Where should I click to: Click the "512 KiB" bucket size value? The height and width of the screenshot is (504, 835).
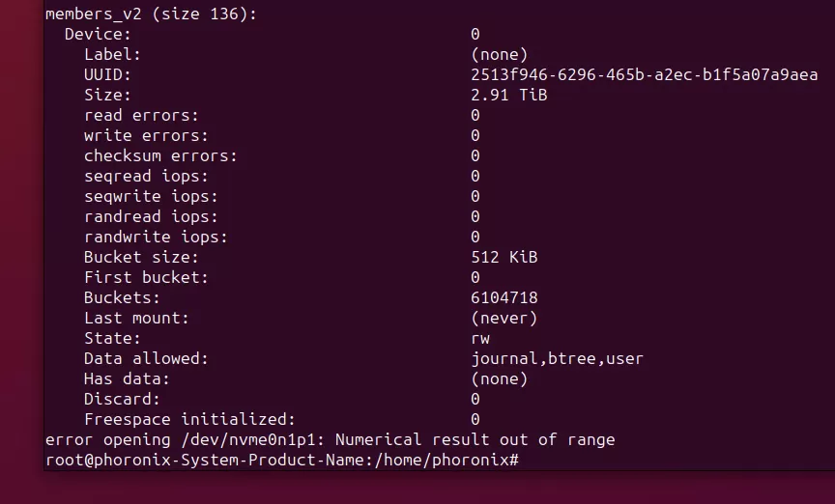pos(504,257)
